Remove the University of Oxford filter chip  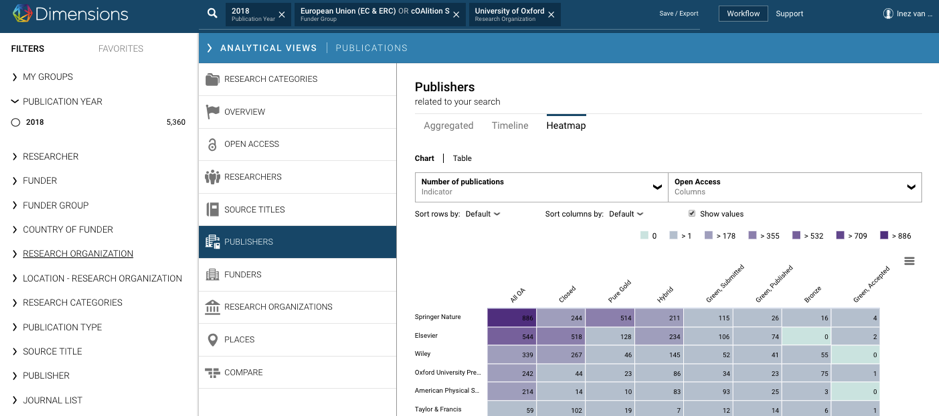551,15
